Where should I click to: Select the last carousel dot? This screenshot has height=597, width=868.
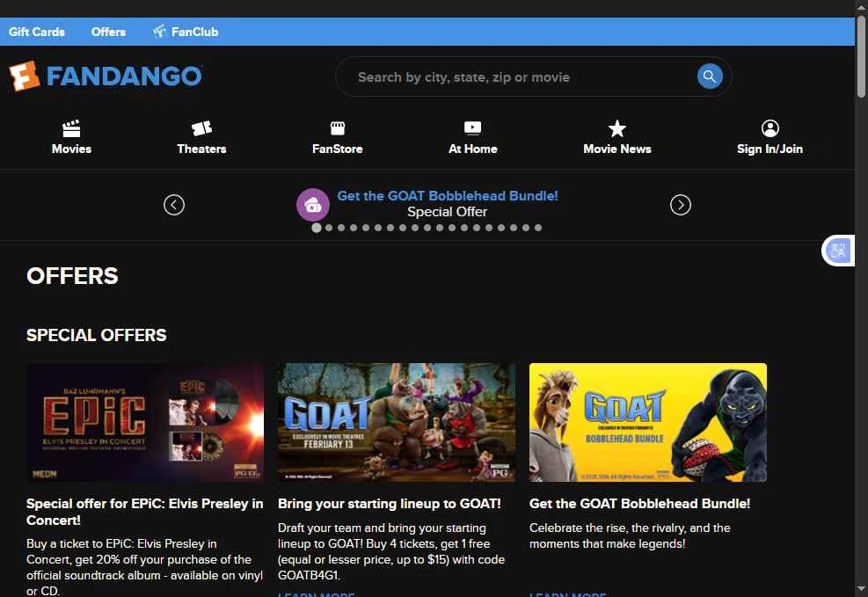(538, 228)
